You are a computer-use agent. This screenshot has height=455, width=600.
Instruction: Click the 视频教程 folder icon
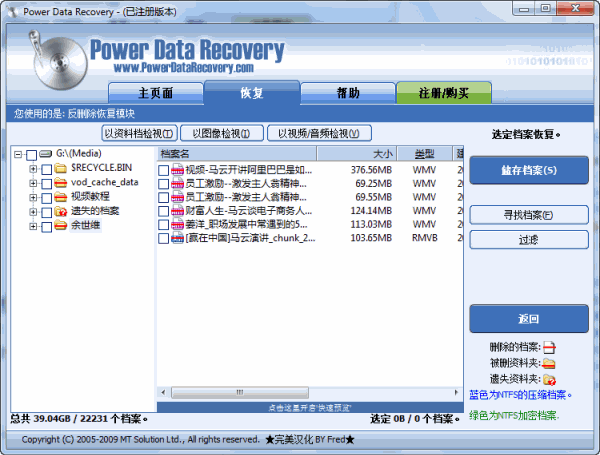click(x=61, y=197)
